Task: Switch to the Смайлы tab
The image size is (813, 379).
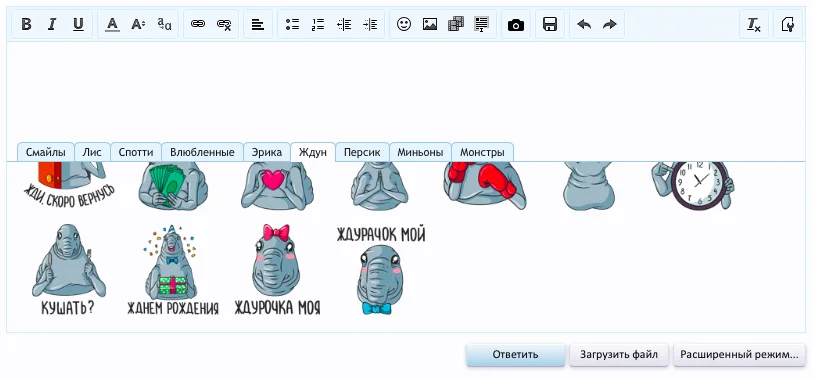Action: 46,152
